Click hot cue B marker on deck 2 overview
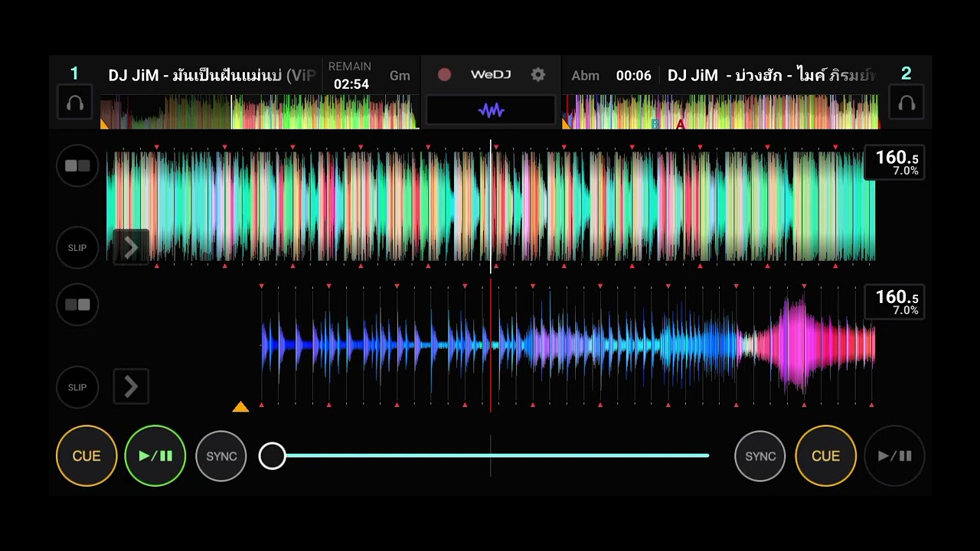980x551 pixels. (655, 124)
